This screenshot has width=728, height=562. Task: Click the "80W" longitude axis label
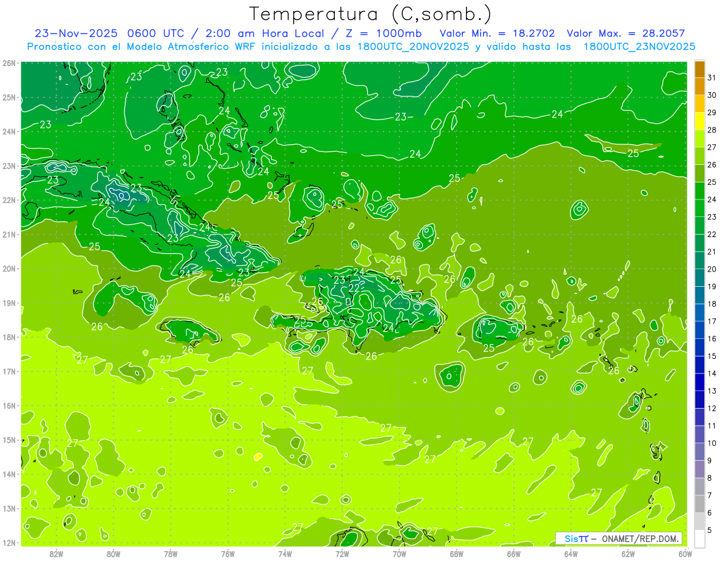click(x=113, y=554)
